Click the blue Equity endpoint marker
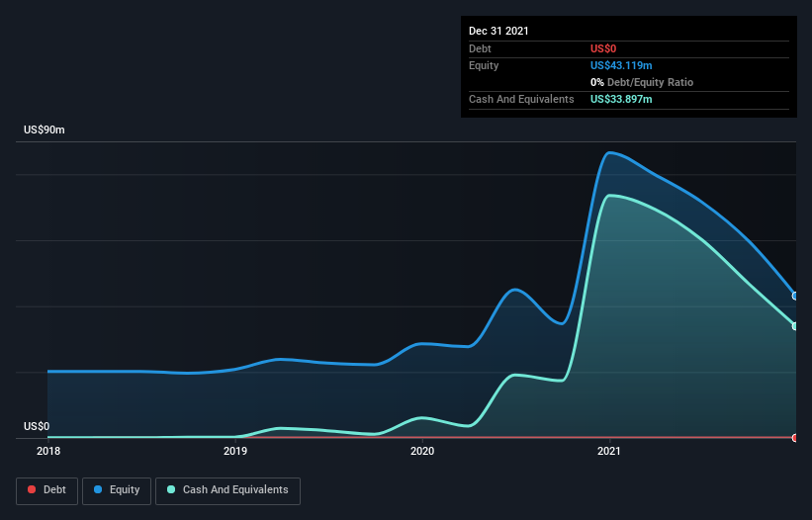The height and width of the screenshot is (520, 812). click(795, 296)
